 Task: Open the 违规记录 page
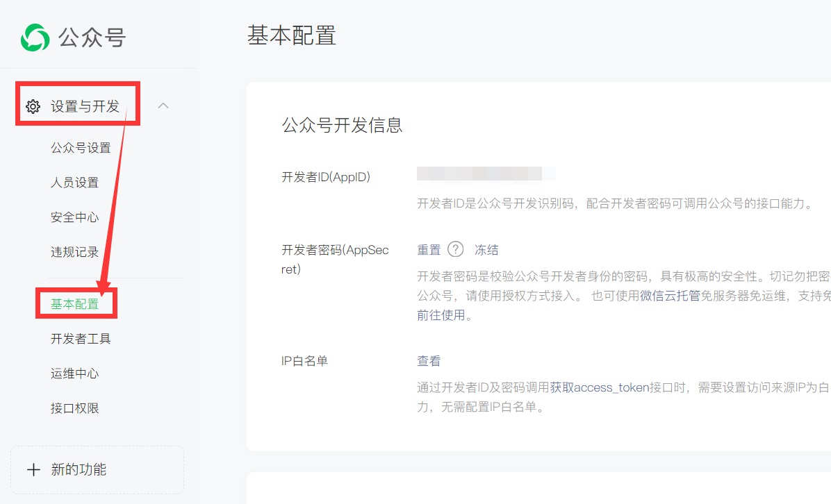tap(74, 252)
